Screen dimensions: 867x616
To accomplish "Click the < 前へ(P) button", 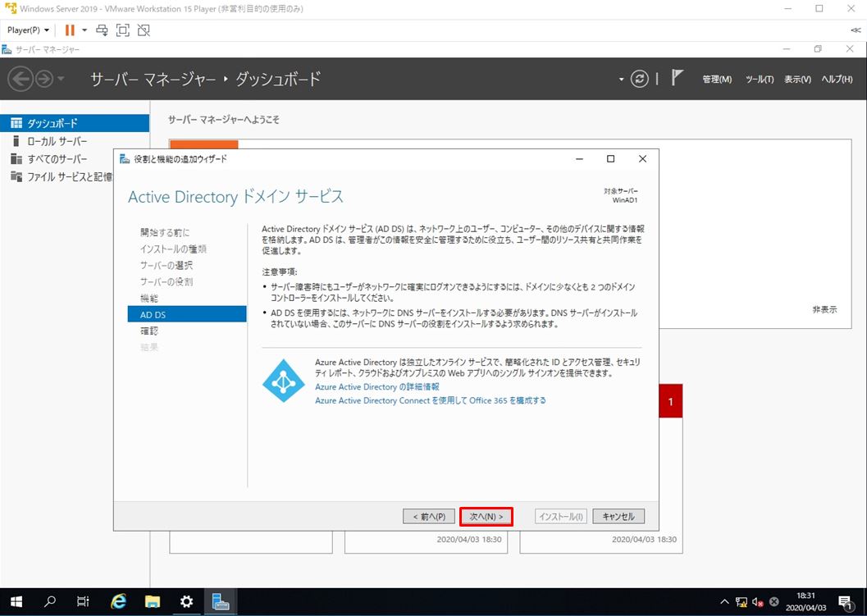I will (x=429, y=517).
